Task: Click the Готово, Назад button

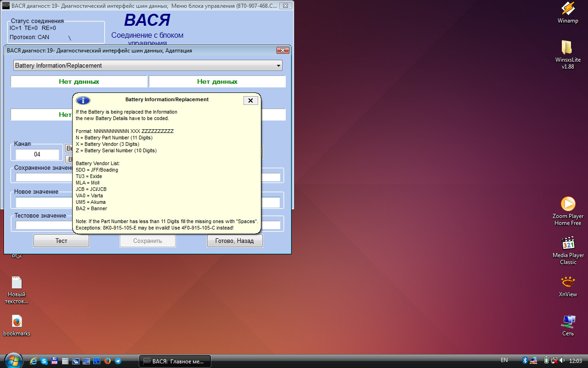Action: point(234,241)
